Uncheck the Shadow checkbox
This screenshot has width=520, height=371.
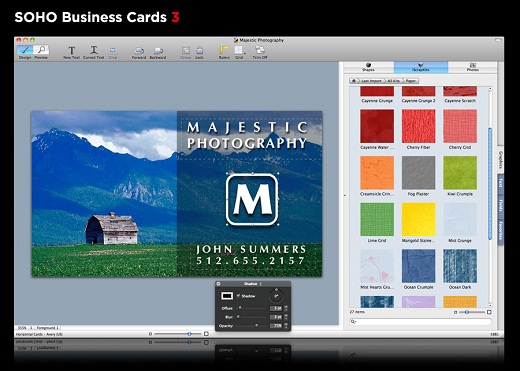(x=238, y=296)
